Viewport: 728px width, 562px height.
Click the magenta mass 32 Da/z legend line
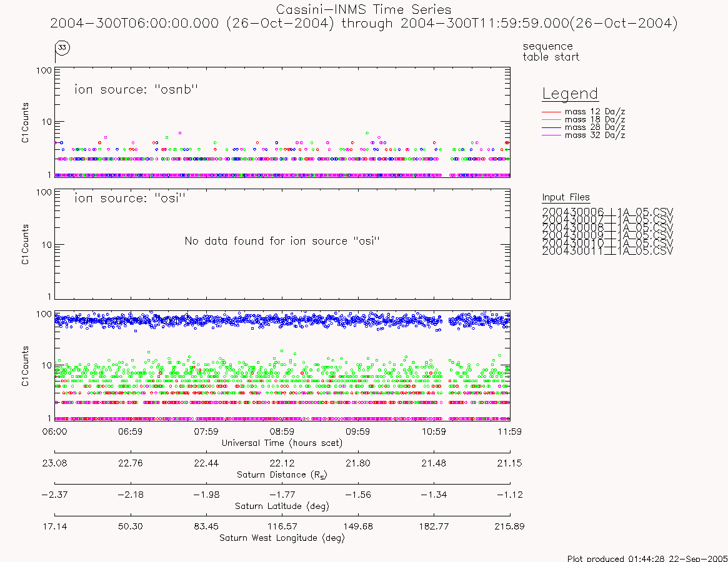[552, 135]
